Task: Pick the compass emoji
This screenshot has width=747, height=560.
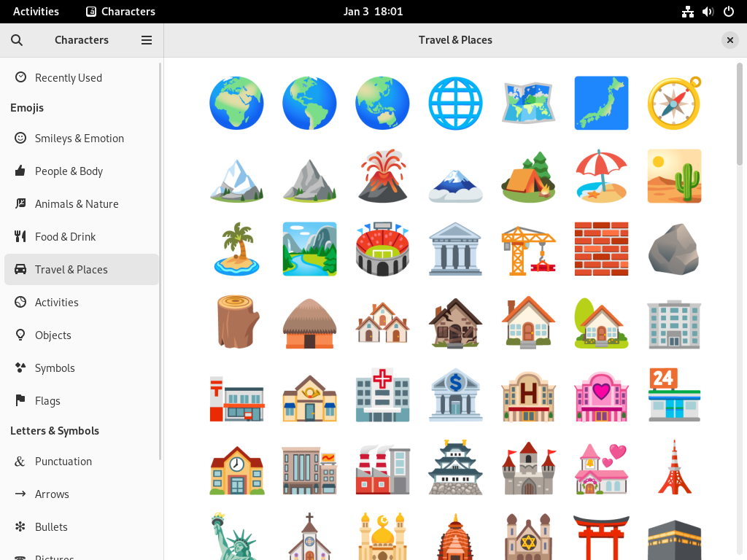Action: tap(674, 104)
